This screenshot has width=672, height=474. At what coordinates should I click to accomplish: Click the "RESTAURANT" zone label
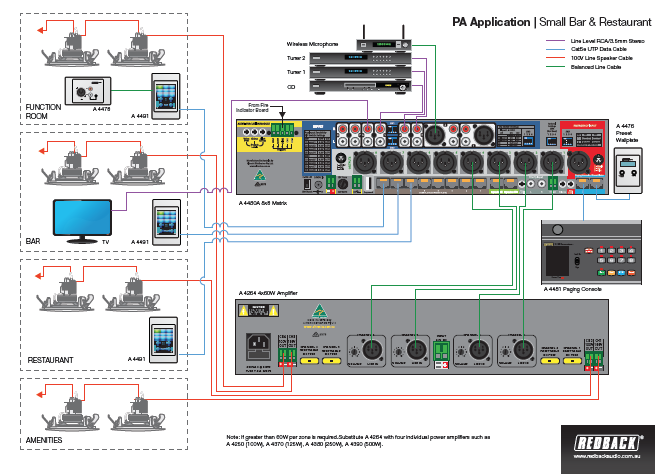tap(51, 360)
